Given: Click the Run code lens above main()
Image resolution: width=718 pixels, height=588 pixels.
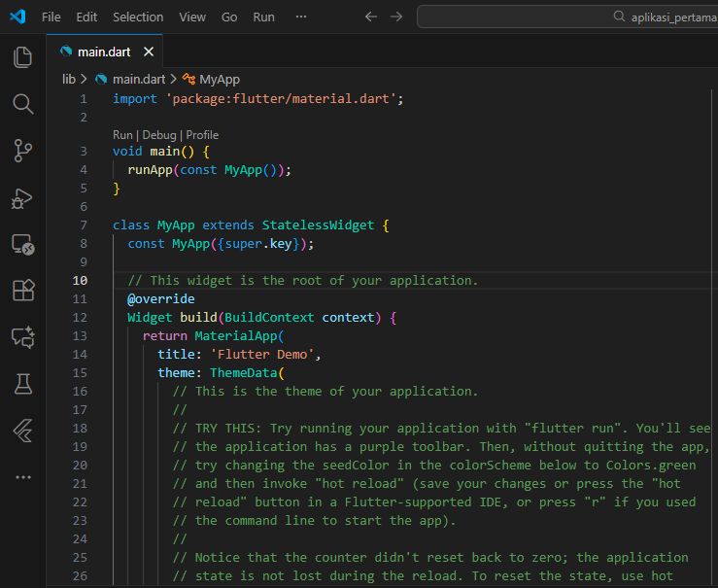Looking at the screenshot, I should click(122, 135).
